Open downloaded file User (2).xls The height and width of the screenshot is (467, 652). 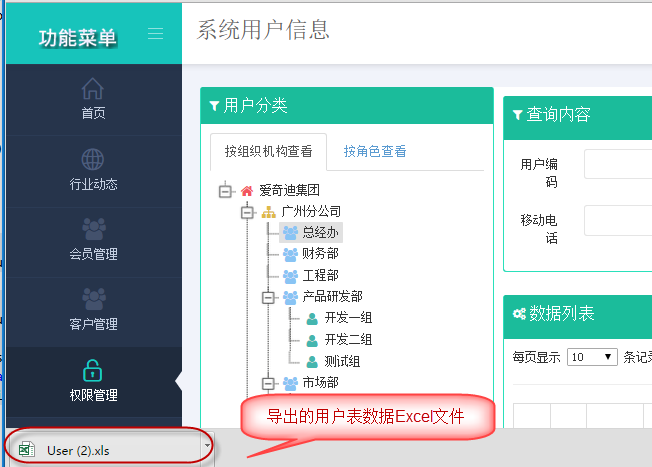coord(78,450)
